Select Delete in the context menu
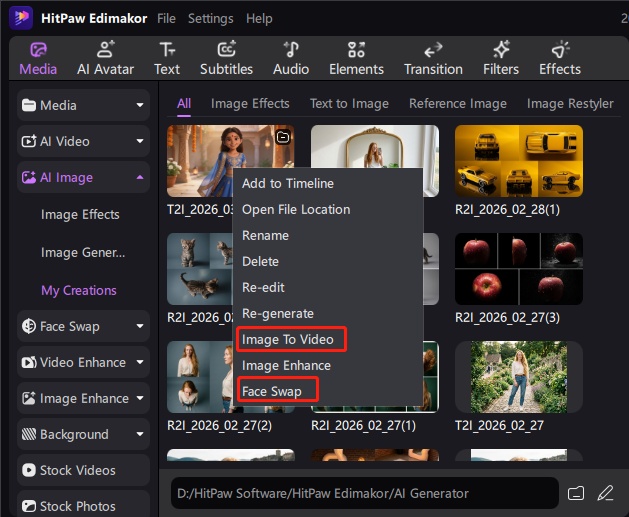 (328, 262)
